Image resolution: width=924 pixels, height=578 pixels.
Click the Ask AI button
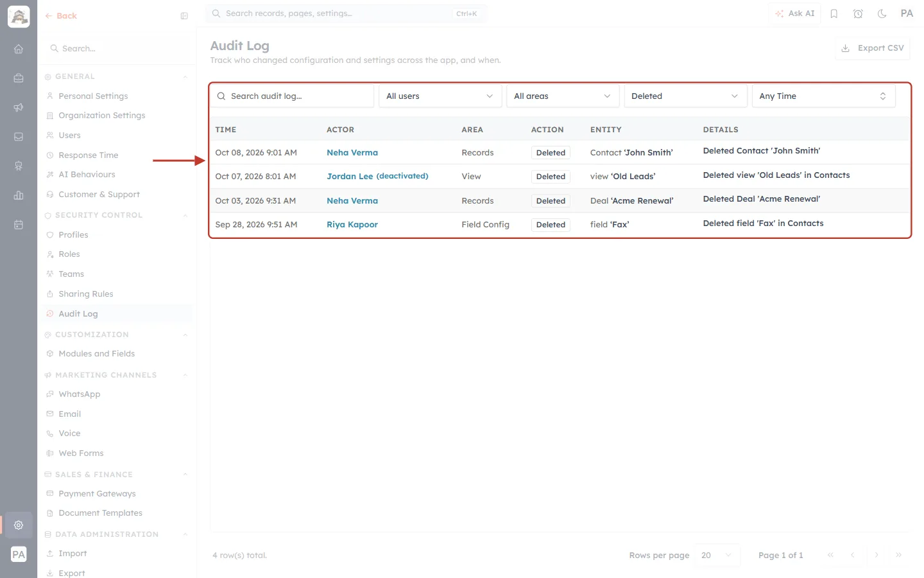click(x=794, y=13)
